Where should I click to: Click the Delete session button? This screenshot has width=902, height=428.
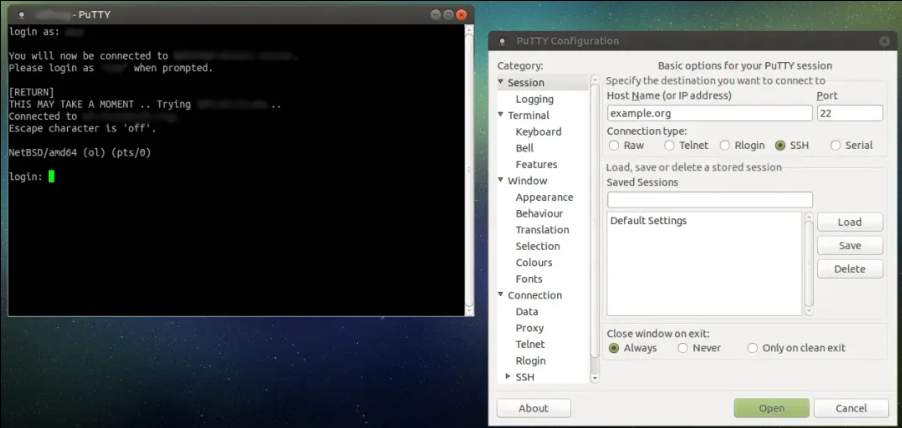(x=850, y=269)
